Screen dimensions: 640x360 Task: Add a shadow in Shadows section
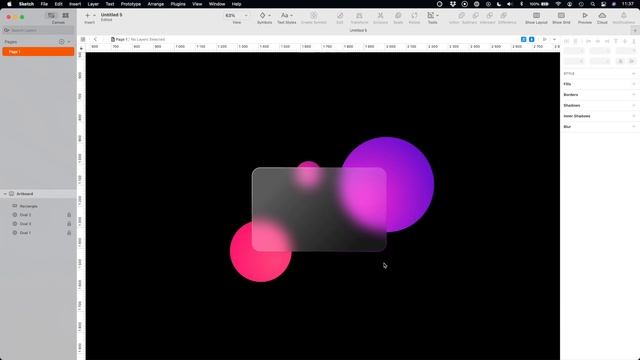pos(634,105)
